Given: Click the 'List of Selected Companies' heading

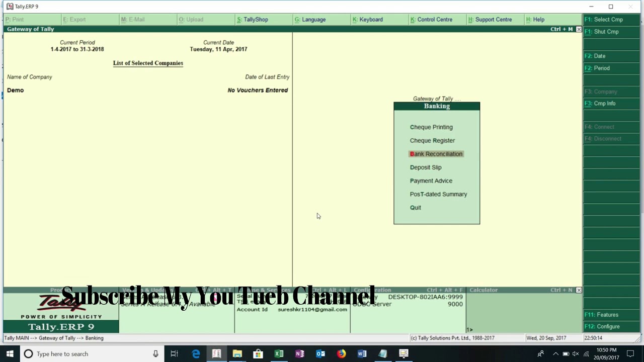Looking at the screenshot, I should tap(148, 63).
